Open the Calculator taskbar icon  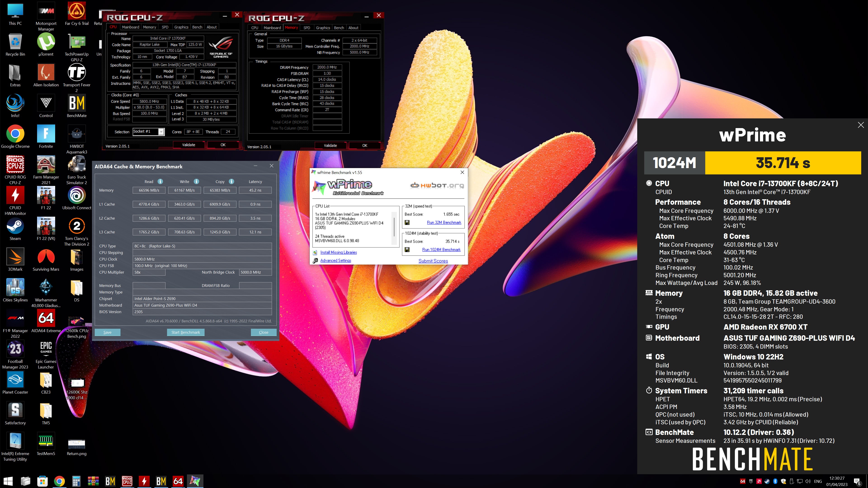pos(76,481)
